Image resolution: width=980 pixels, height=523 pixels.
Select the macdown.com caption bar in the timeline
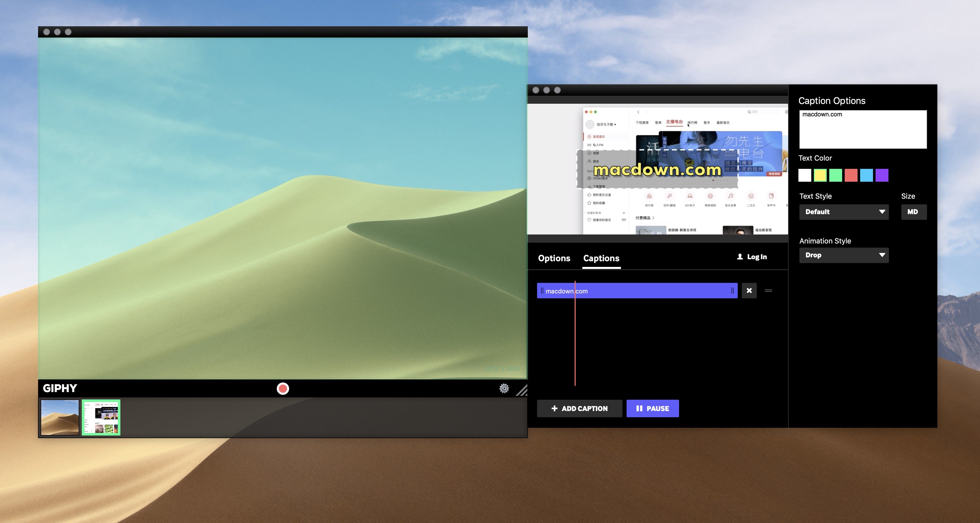[637, 291]
